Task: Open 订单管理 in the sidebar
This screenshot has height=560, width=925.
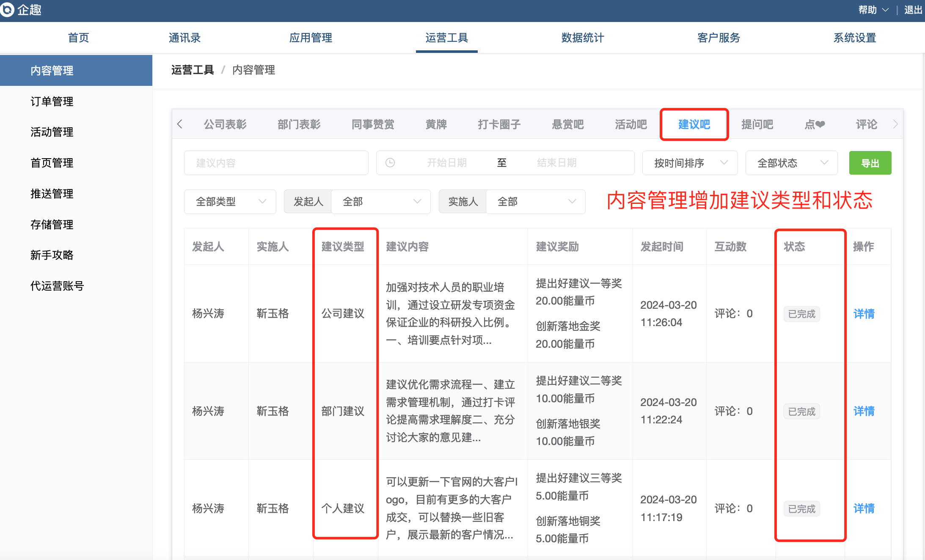Action: tap(52, 102)
